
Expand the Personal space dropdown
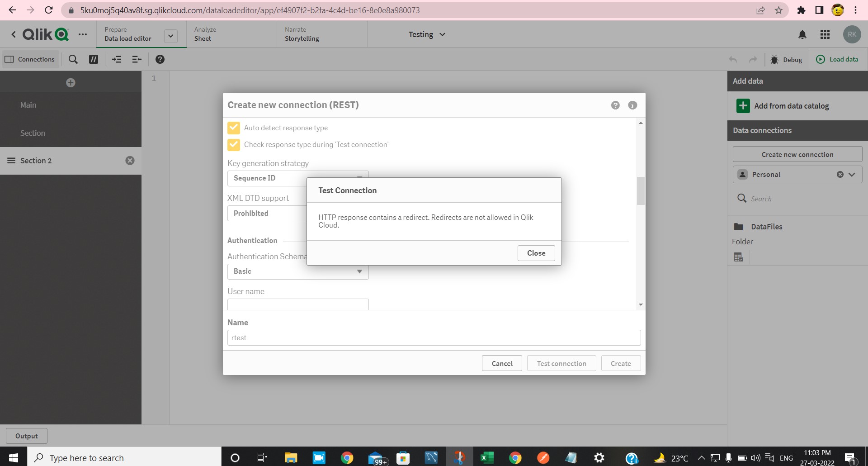tap(852, 174)
